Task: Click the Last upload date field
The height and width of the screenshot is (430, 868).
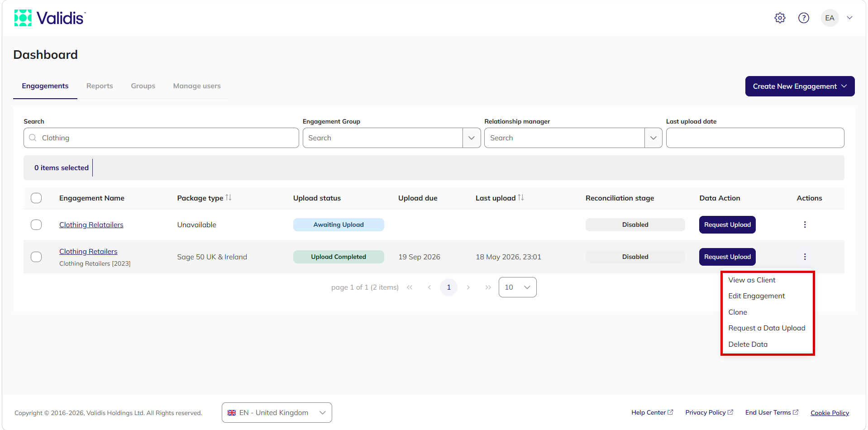Action: tap(755, 138)
